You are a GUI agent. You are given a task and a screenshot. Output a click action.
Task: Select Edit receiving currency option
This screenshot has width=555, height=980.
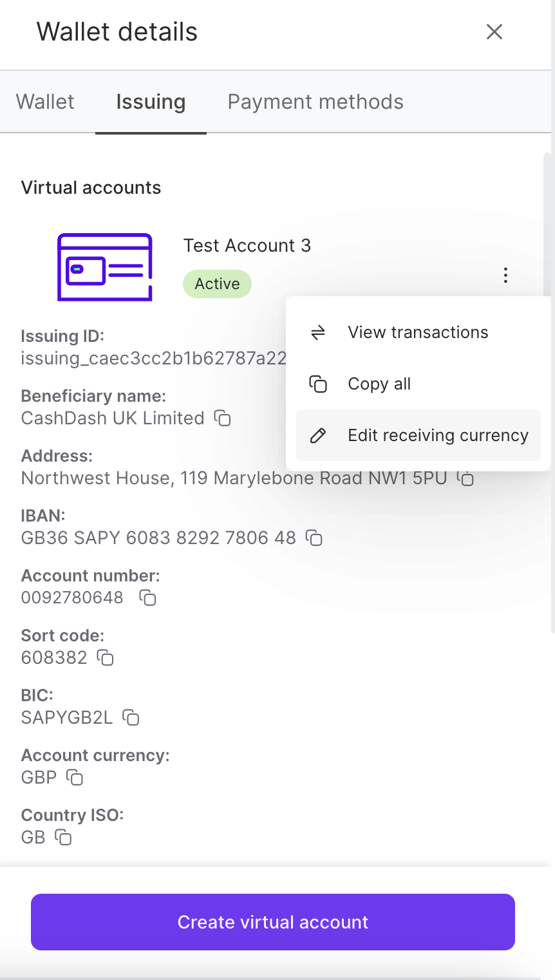[437, 435]
